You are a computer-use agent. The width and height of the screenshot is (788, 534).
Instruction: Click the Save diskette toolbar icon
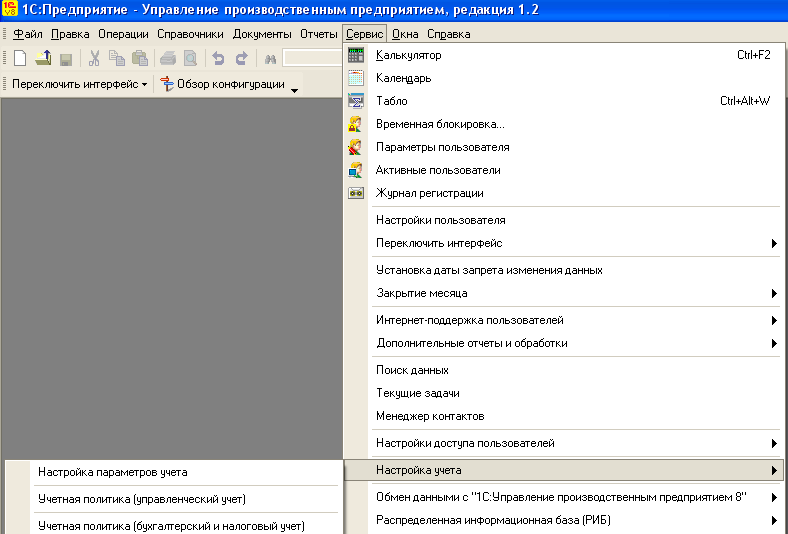(x=66, y=59)
